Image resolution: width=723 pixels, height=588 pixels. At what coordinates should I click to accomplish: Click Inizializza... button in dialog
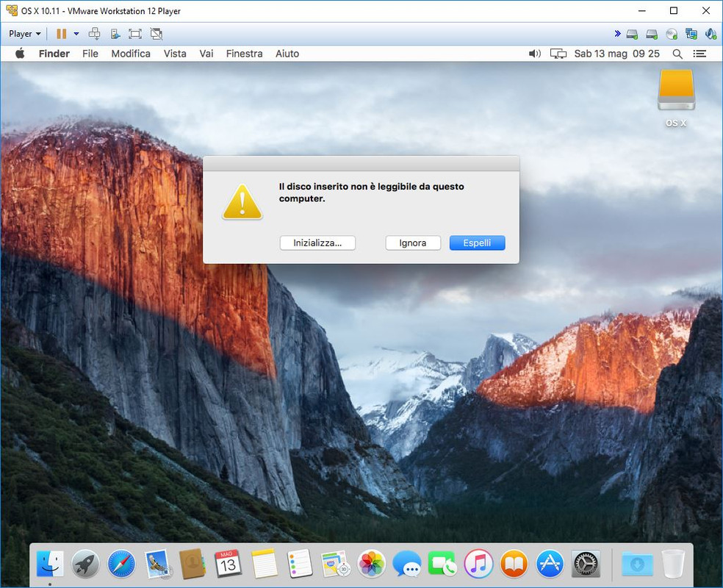[x=317, y=243]
